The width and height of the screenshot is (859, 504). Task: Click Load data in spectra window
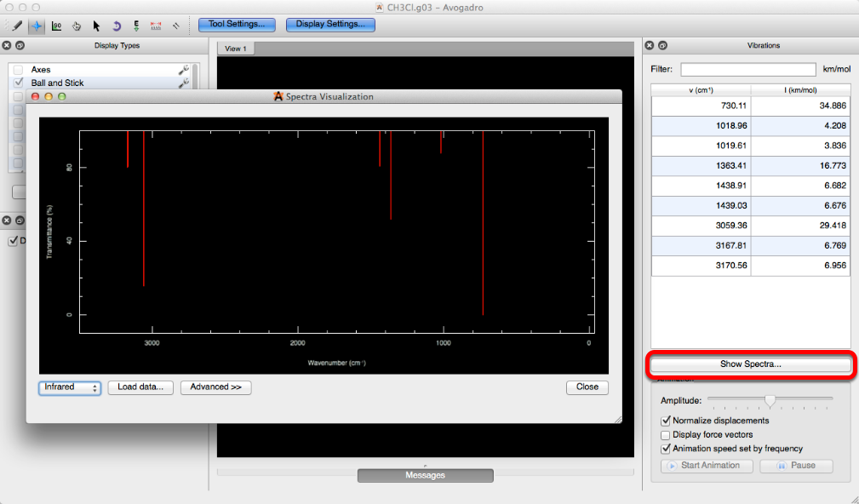coord(140,387)
